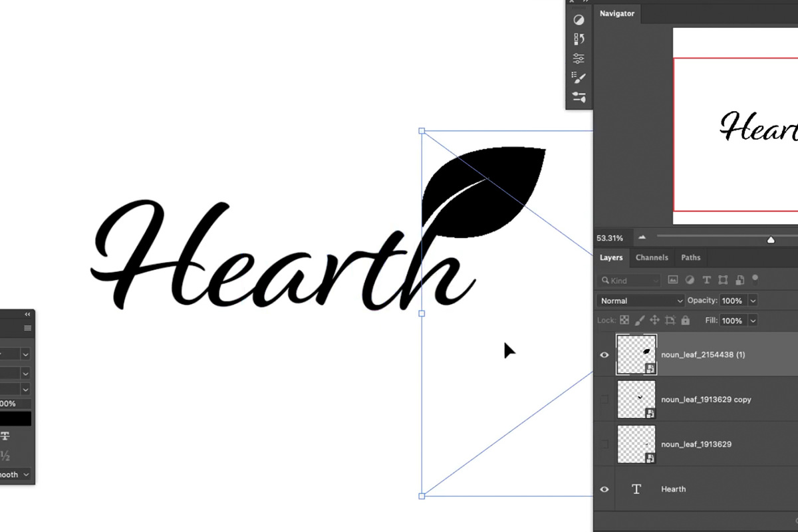Hide the Hearth text layer
798x532 pixels.
coord(604,489)
